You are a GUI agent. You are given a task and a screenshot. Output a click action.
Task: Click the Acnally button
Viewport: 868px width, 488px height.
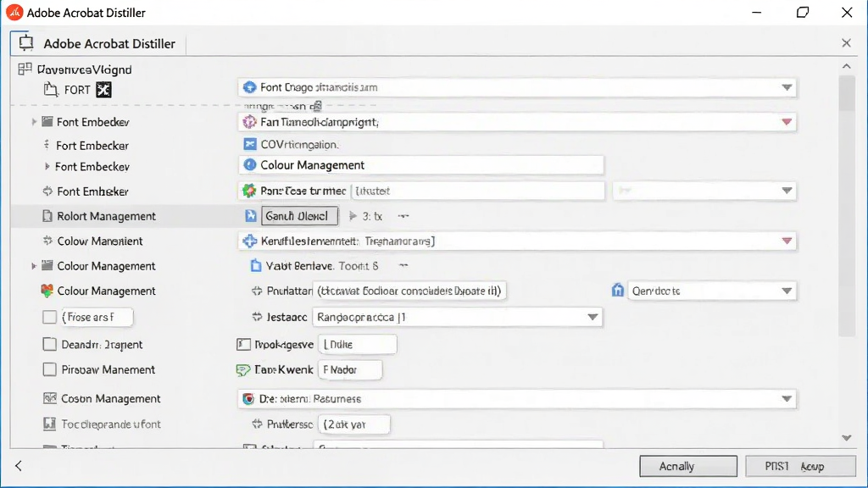(688, 467)
